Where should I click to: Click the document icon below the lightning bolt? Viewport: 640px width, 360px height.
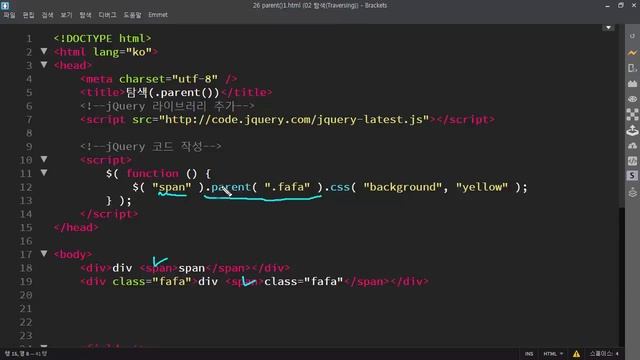click(632, 68)
